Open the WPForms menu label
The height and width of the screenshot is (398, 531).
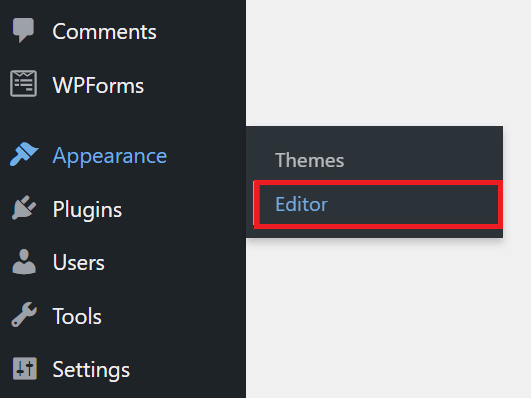[x=98, y=85]
